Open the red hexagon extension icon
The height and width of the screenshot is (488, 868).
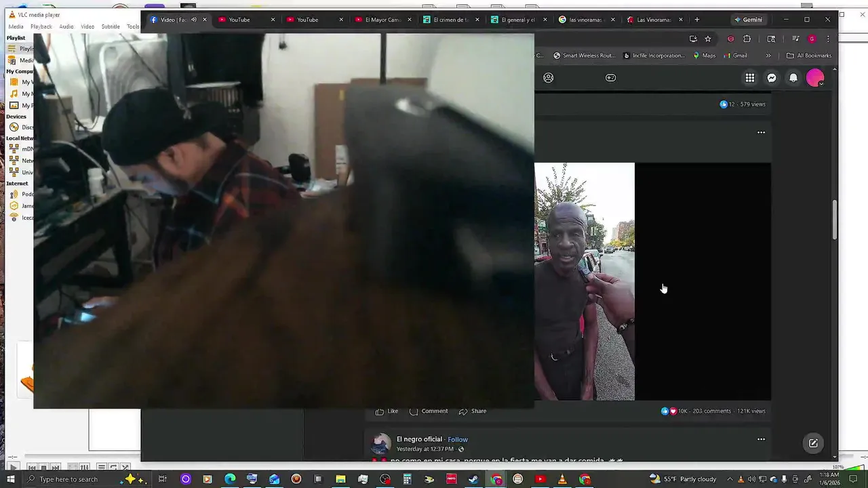point(730,39)
